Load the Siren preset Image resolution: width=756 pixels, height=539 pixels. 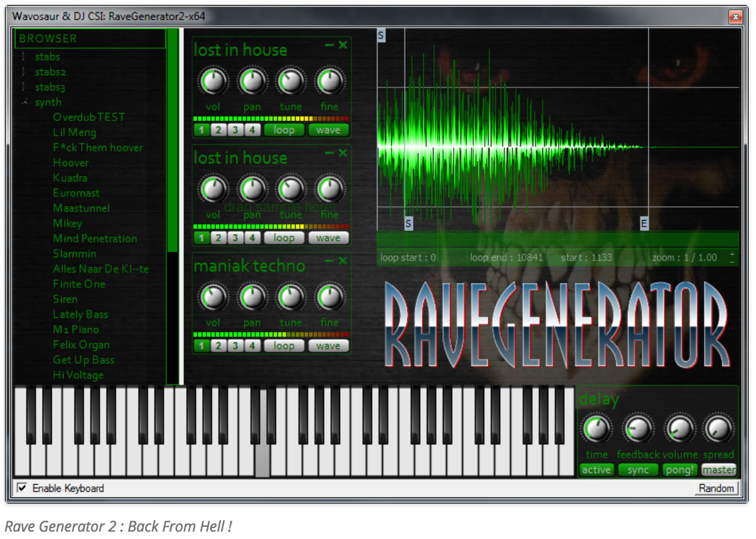tap(65, 299)
